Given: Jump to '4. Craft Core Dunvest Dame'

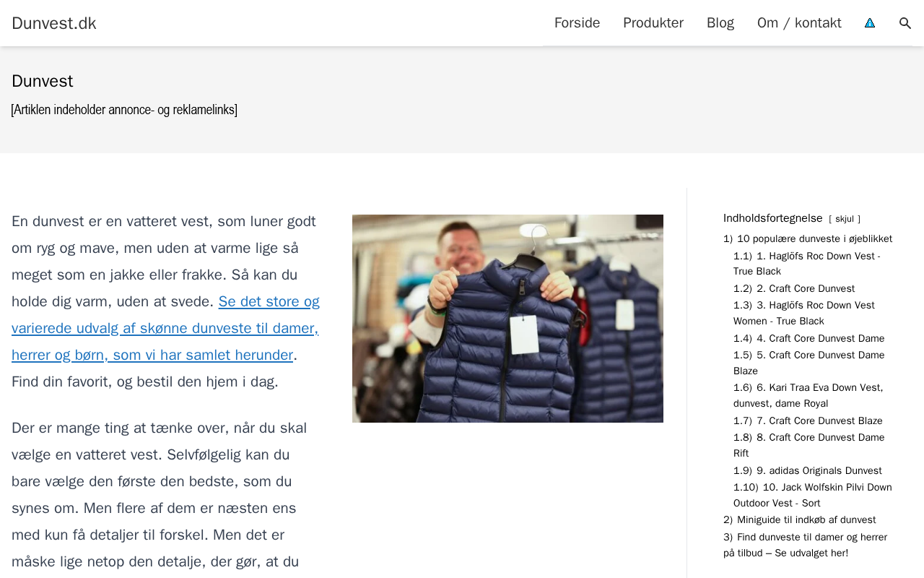Looking at the screenshot, I should [x=808, y=339].
